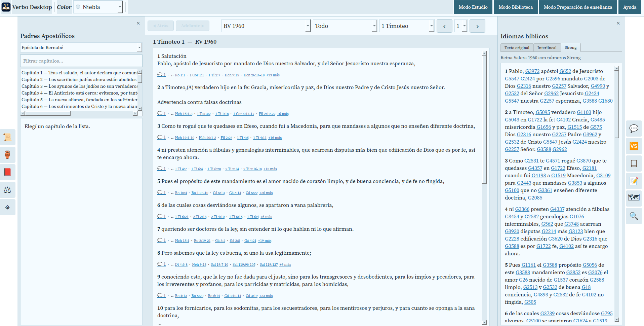The image size is (644, 326).
Task: Select the Strong tab
Action: tap(571, 47)
